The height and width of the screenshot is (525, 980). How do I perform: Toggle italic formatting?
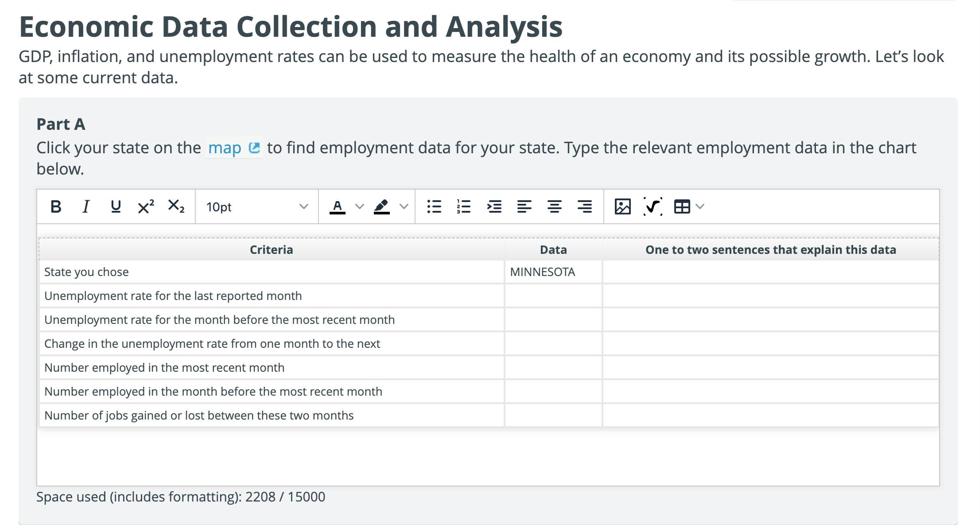coord(86,206)
